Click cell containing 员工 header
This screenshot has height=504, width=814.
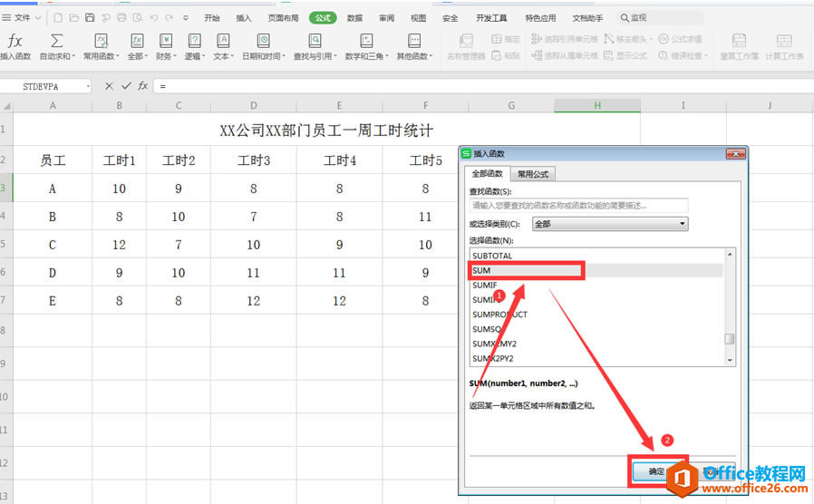point(53,160)
